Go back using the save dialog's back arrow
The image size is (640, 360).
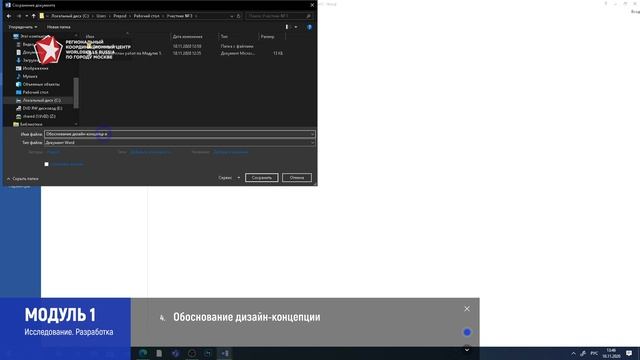tap(9, 16)
